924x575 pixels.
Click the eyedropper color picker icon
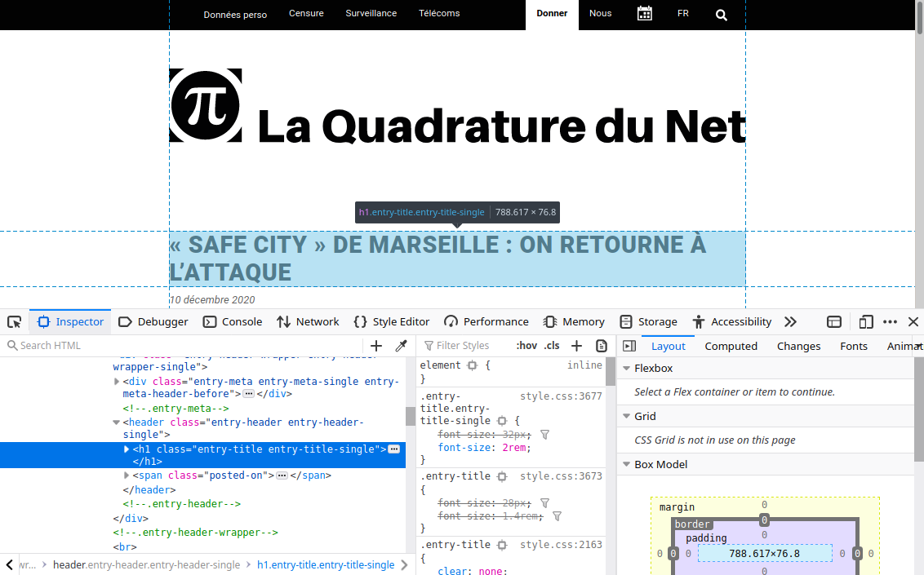(x=401, y=346)
